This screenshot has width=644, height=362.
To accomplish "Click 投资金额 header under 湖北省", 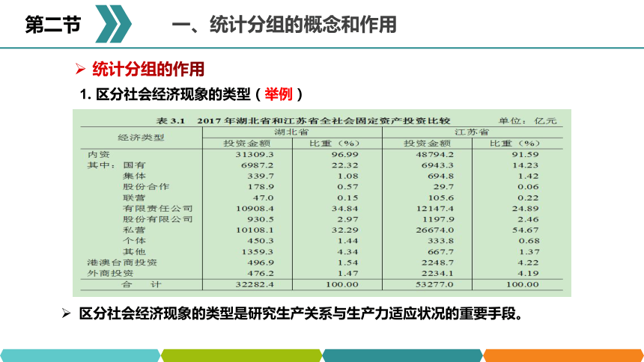I will 247,144.
